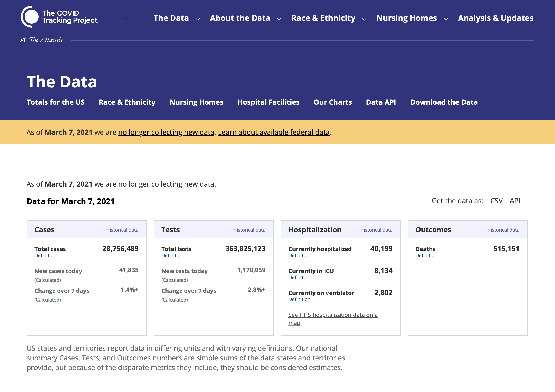Expand Nursing Homes nav chevron
Screen dimensions: 555x392
click(x=446, y=19)
